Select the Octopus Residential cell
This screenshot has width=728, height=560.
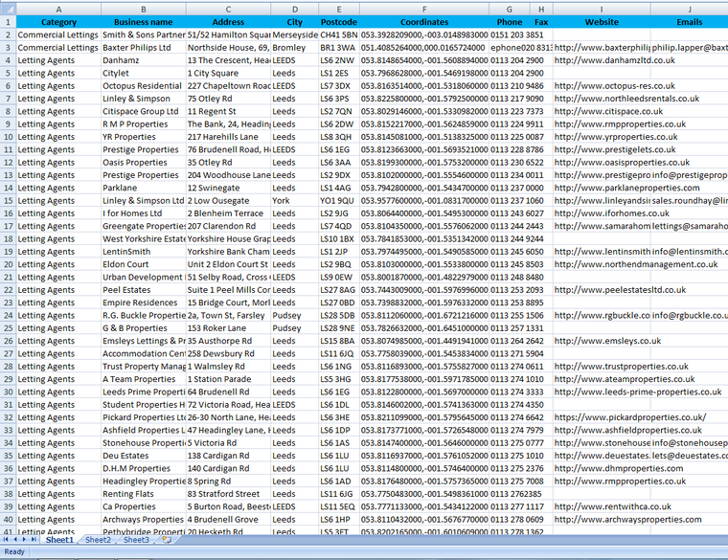[x=144, y=86]
